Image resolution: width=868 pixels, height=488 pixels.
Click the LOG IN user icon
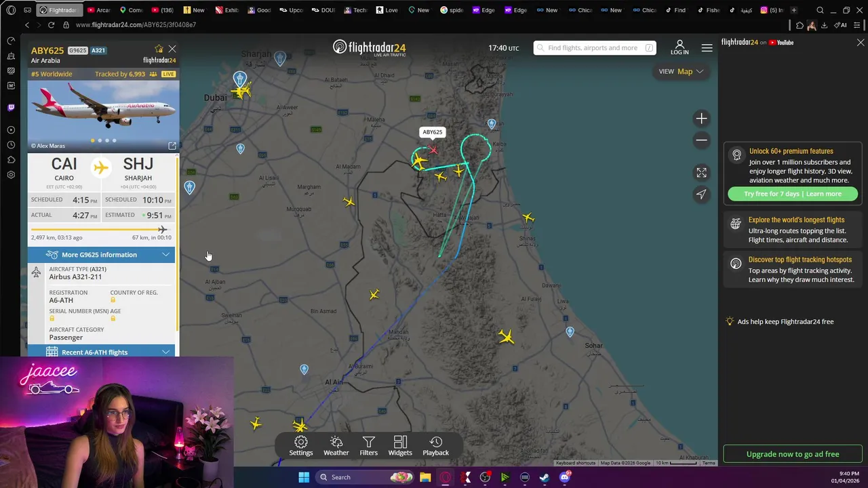click(679, 47)
